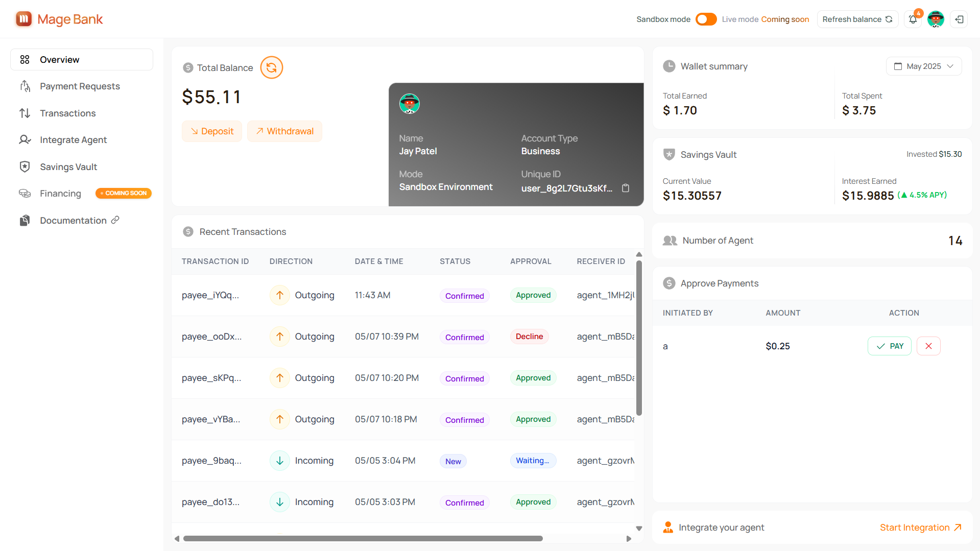
Task: Click the Total Balance dollar icon
Action: point(188,68)
